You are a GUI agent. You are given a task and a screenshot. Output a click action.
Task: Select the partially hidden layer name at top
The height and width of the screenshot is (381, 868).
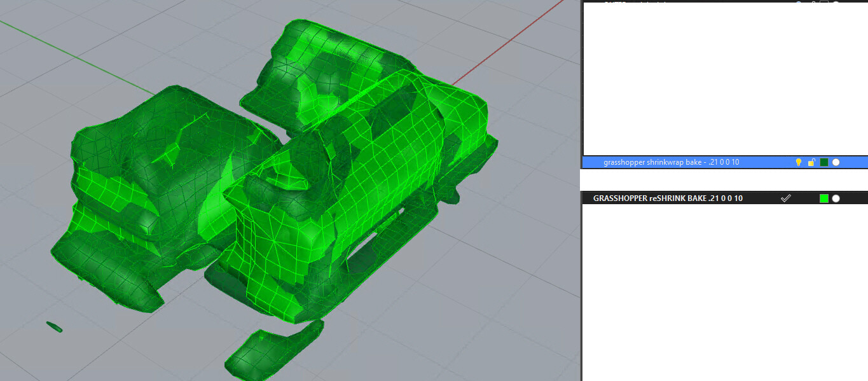636,3
